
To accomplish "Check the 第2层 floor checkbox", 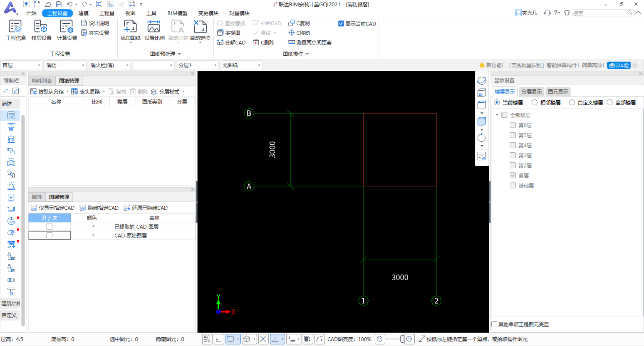I will click(513, 165).
